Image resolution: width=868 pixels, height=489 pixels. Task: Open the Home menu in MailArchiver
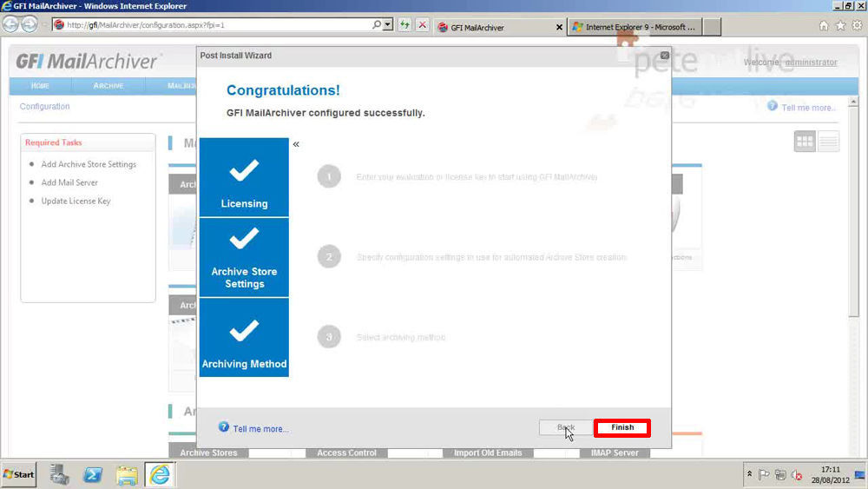(40, 86)
